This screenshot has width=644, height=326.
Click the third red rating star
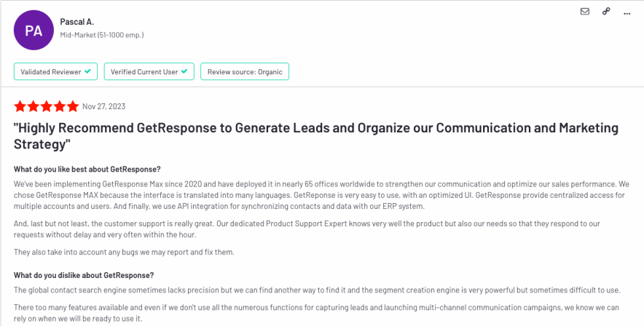[x=46, y=106]
